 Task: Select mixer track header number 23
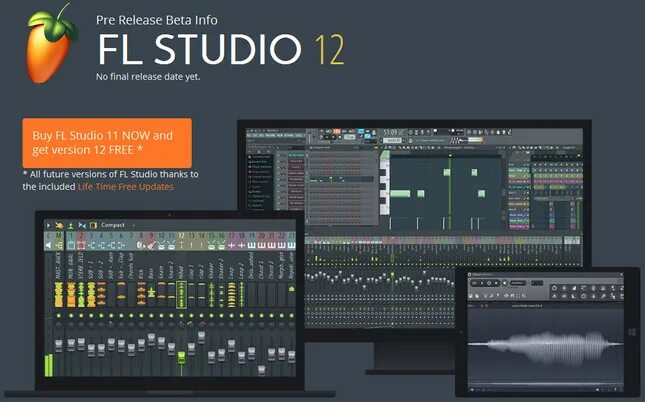coord(292,235)
